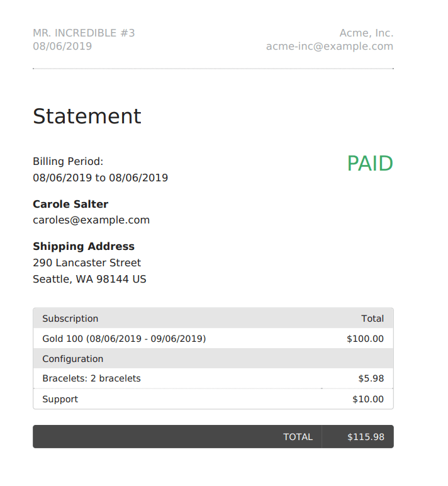The image size is (448, 486).
Task: Click the Configuration section header
Action: click(213, 359)
